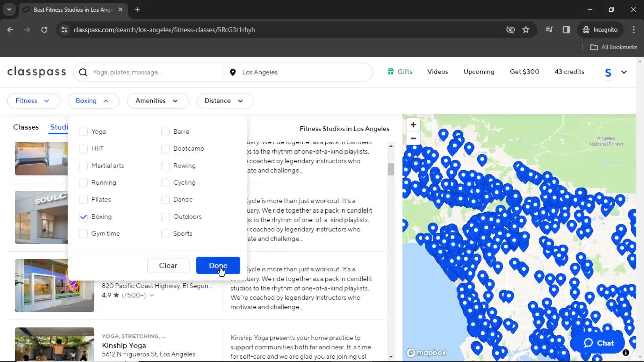The image size is (644, 362).
Task: Expand the Fitness dropdown filter
Action: tap(32, 100)
